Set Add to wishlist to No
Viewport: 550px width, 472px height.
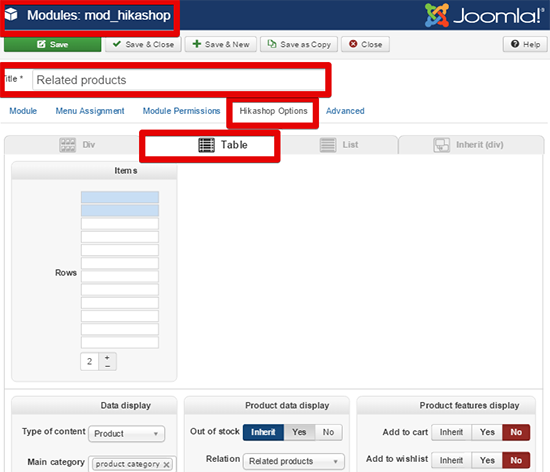tap(516, 460)
